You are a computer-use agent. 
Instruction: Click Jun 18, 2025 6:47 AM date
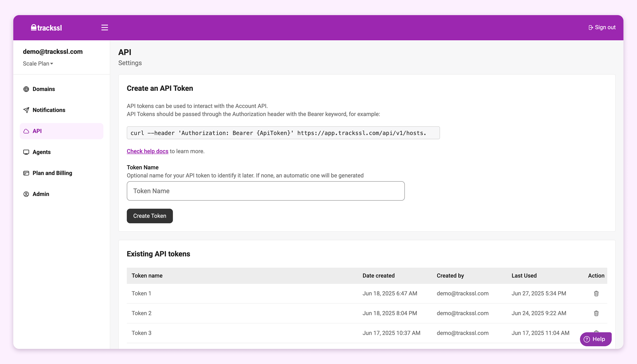pos(390,293)
